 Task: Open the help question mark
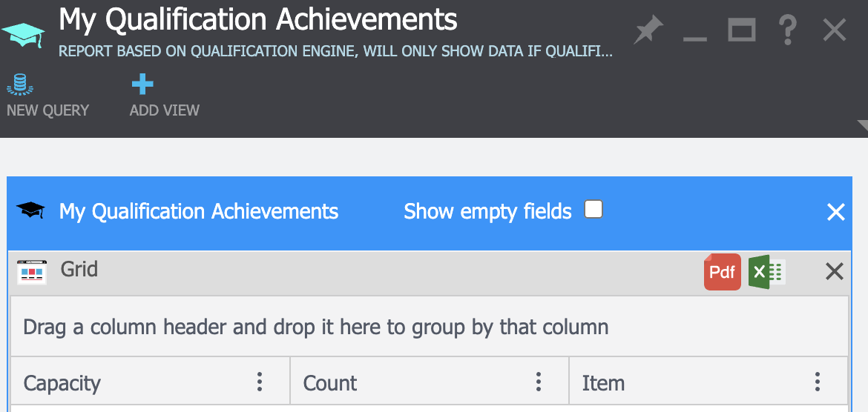point(787,31)
